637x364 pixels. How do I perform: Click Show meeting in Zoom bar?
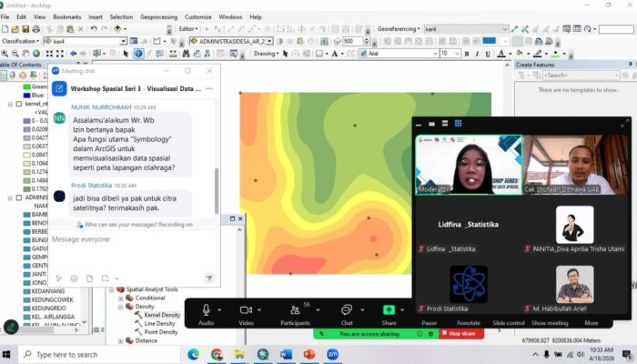[x=550, y=323]
